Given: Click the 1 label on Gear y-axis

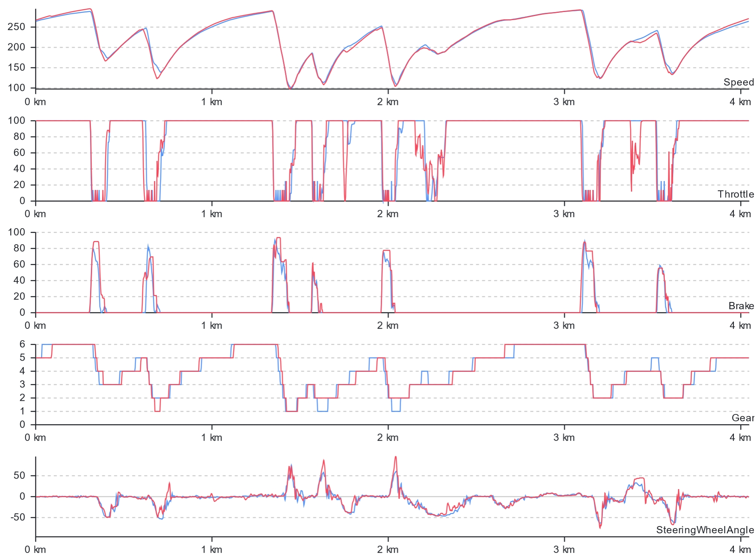Looking at the screenshot, I should [x=23, y=411].
